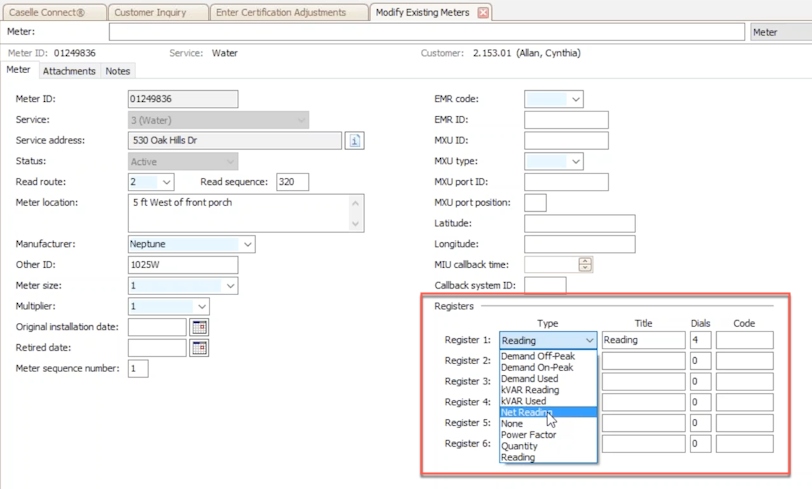Choose Demand Off-Peak in type list

coord(538,356)
